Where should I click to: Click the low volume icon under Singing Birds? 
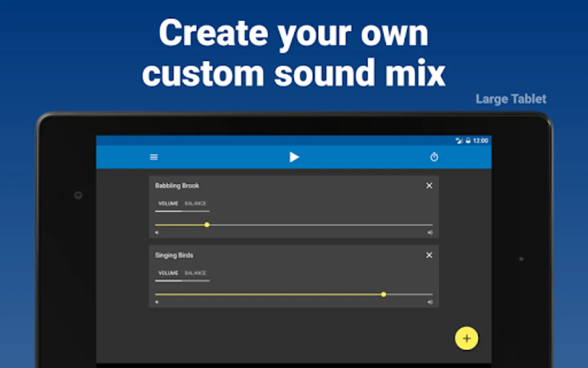click(157, 302)
